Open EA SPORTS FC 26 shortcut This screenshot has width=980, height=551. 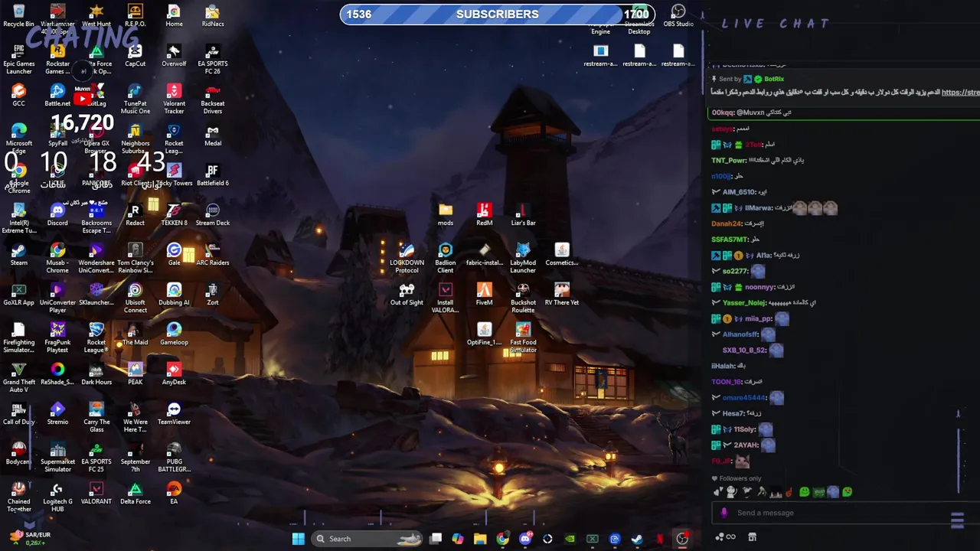[212, 59]
